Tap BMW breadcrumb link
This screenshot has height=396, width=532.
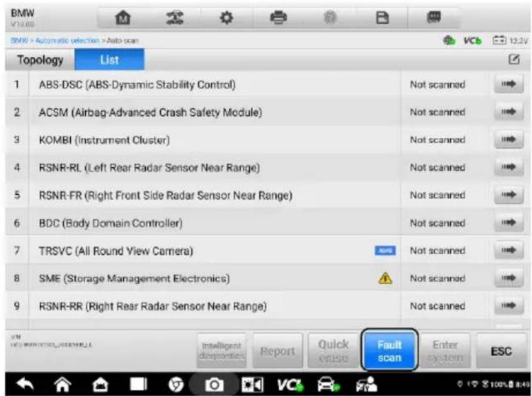pyautogui.click(x=19, y=41)
